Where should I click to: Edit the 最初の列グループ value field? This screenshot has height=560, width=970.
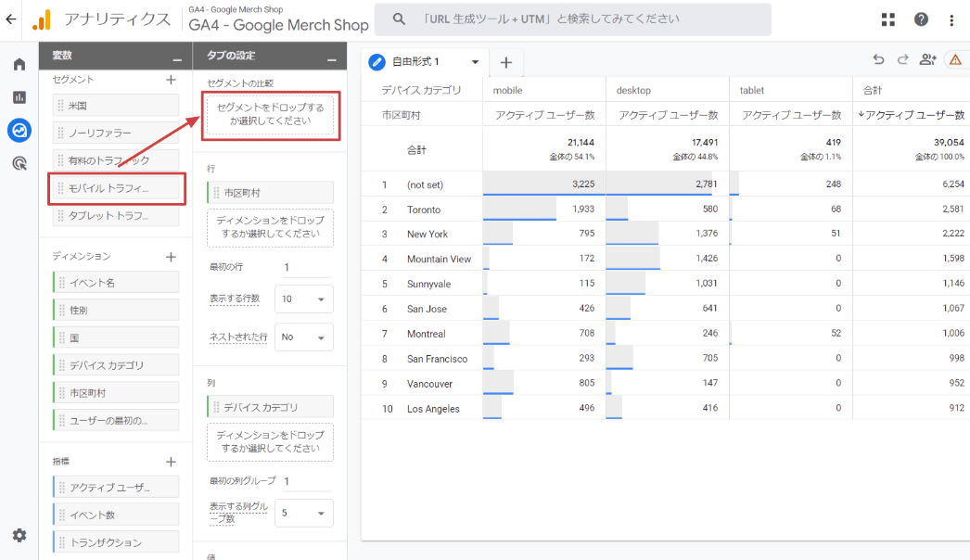(x=307, y=481)
